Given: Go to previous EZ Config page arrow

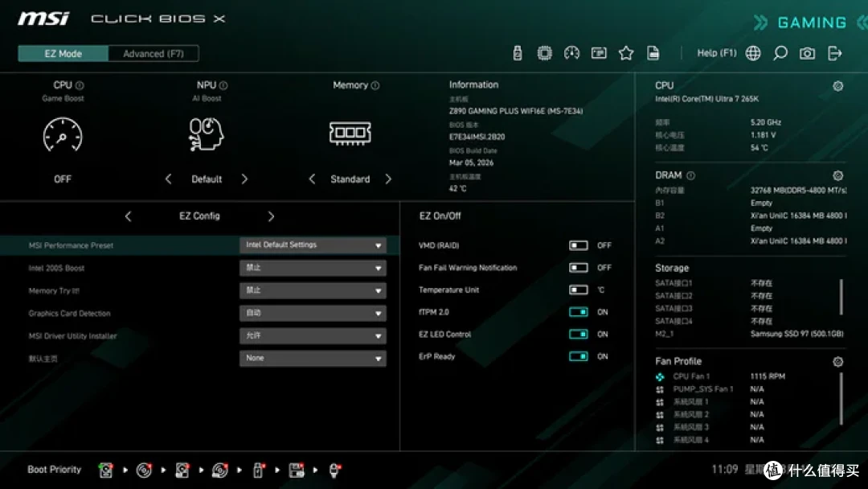Looking at the screenshot, I should [128, 216].
